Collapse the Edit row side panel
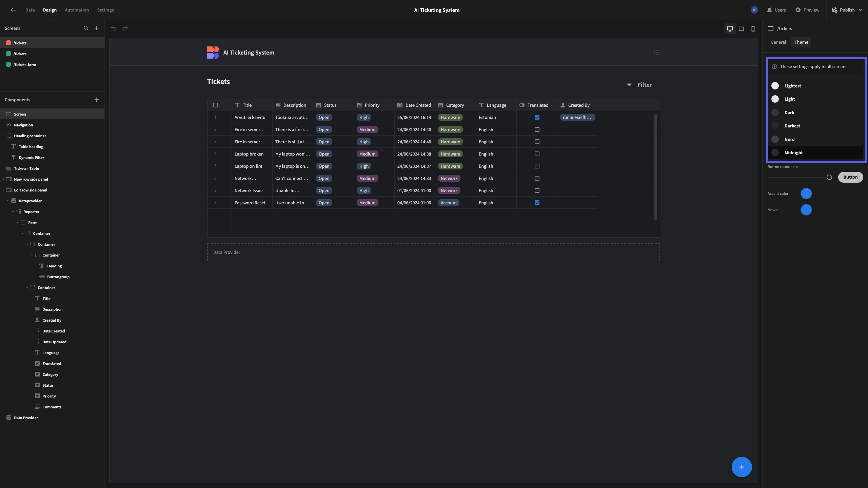 coord(3,190)
